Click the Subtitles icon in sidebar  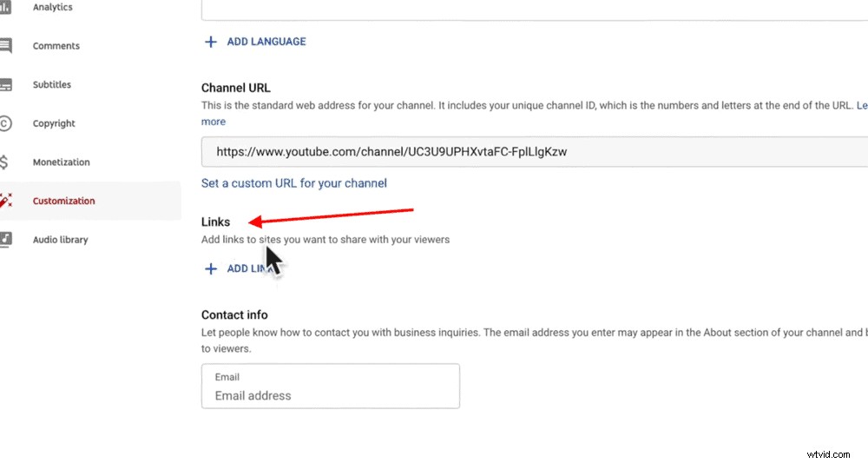point(5,85)
